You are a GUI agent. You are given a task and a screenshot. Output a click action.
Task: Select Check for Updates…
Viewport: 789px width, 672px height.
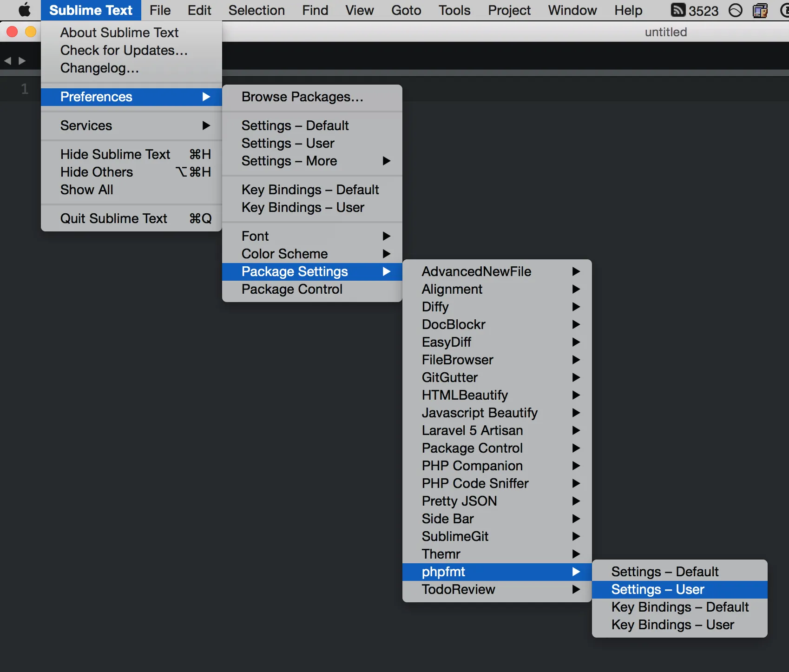point(131,50)
